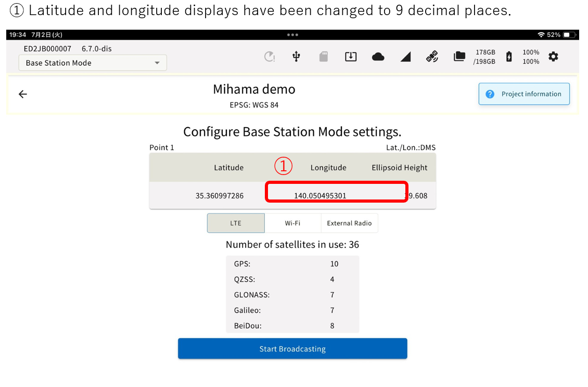Select the LTE tab
The image size is (588, 387).
(236, 223)
